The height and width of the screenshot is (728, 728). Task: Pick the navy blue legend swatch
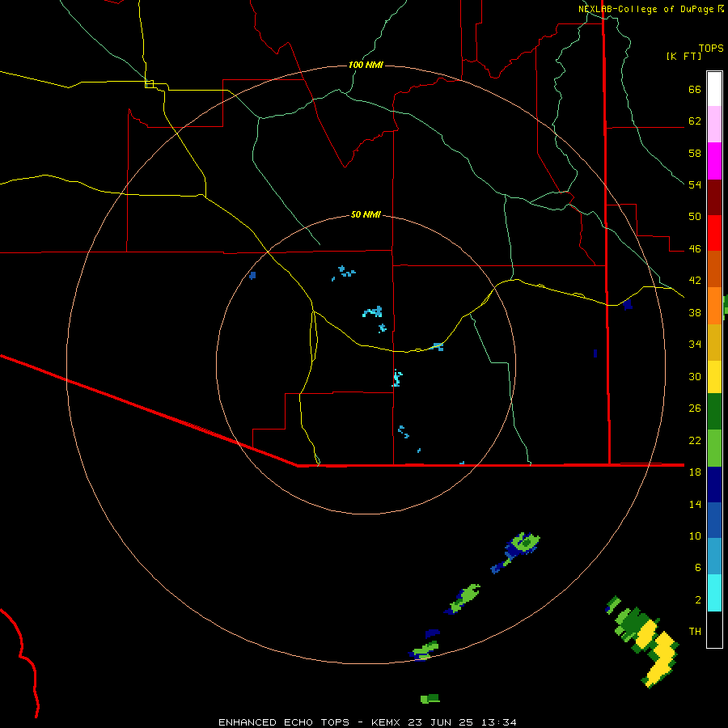(714, 485)
